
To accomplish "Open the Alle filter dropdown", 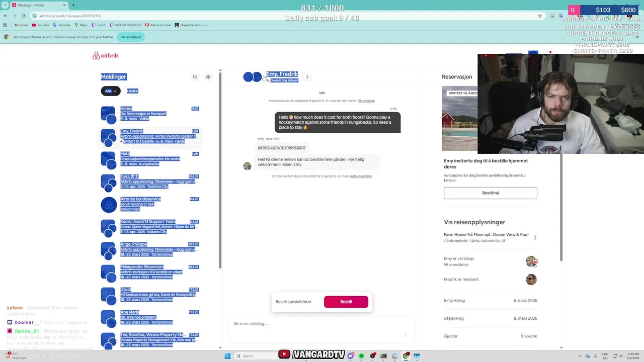I will pyautogui.click(x=111, y=91).
